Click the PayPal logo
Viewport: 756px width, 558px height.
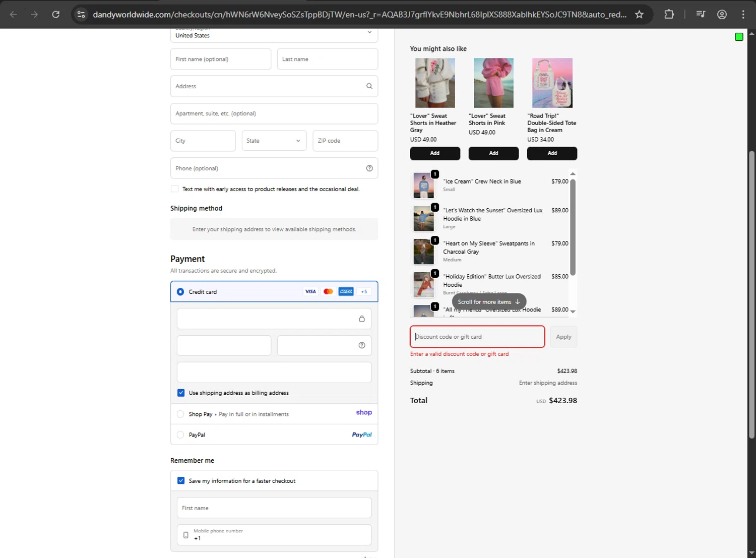362,435
